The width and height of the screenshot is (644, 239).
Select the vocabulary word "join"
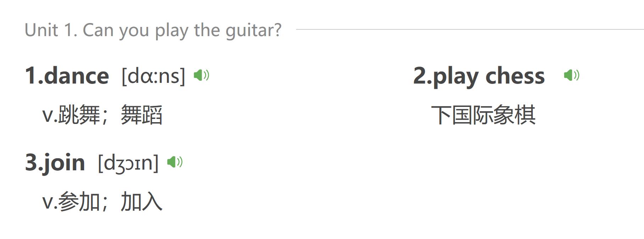(x=64, y=163)
